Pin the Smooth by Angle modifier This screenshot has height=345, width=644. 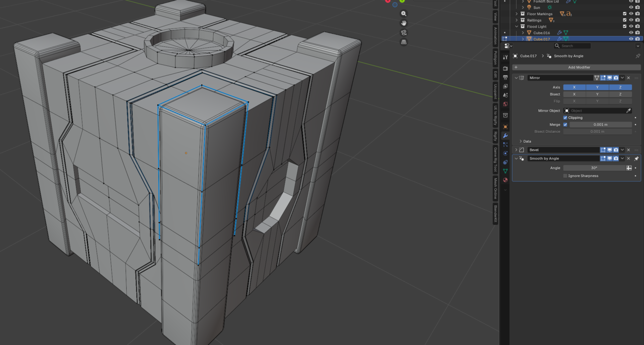click(636, 158)
